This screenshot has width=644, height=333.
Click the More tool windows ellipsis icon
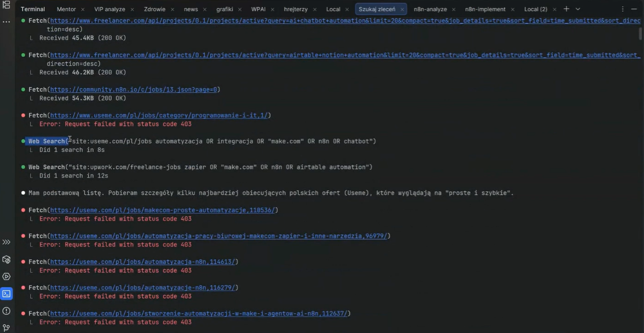point(6,21)
